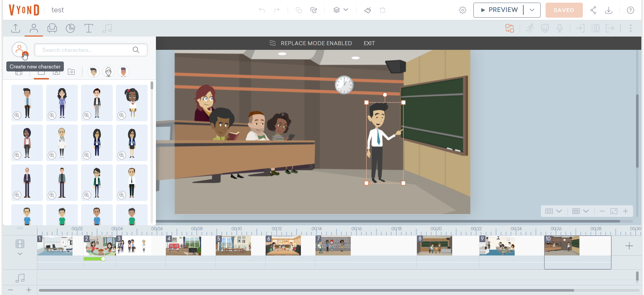Exit replace mode

(x=369, y=43)
